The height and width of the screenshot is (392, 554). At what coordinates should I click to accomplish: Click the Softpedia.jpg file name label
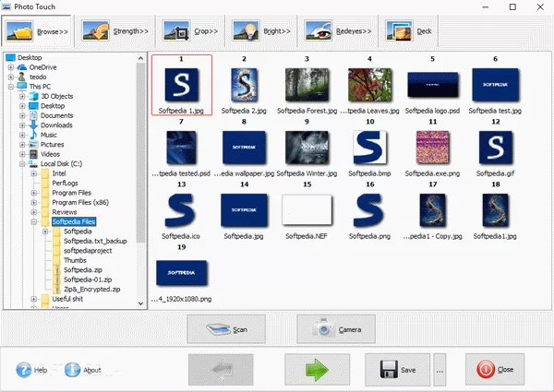pos(244,236)
